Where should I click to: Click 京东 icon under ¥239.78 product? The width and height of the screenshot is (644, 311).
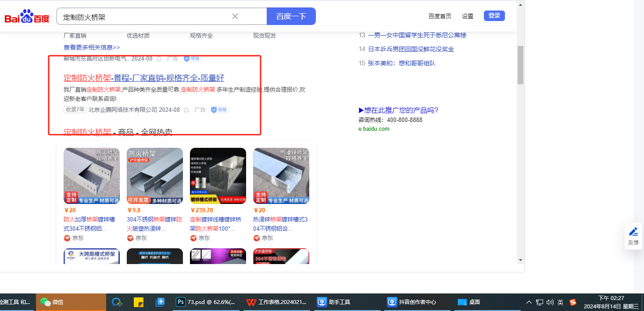pos(193,238)
